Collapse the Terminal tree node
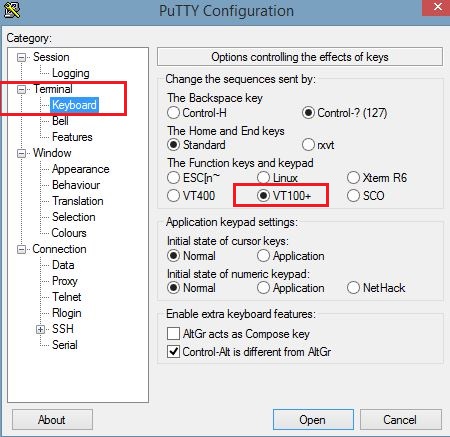 [21, 89]
